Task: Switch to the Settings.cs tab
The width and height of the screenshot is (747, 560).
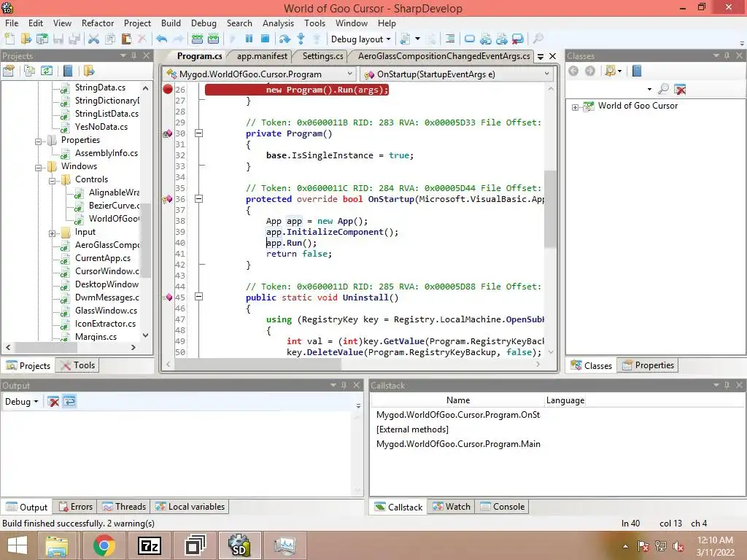Action: pyautogui.click(x=322, y=56)
